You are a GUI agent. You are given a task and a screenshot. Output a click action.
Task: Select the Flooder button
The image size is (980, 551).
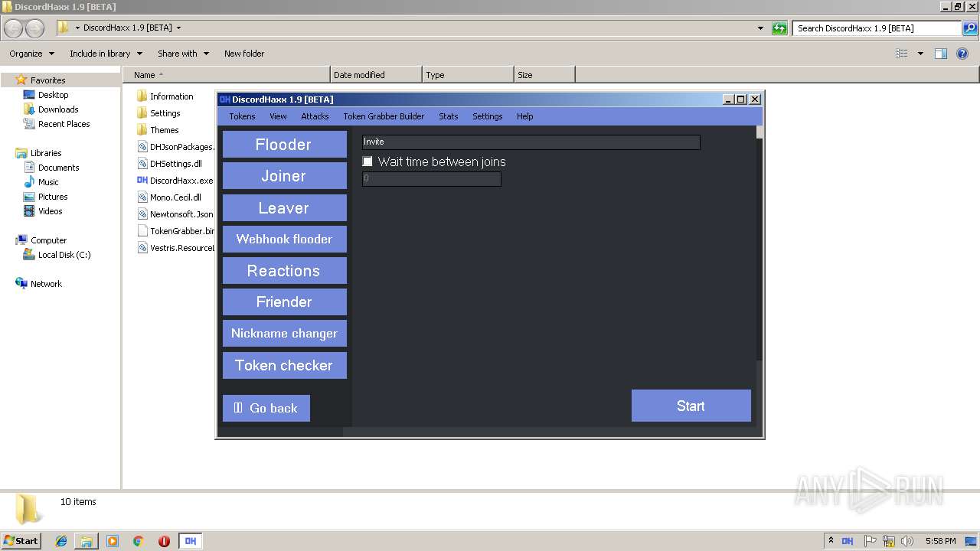284,145
